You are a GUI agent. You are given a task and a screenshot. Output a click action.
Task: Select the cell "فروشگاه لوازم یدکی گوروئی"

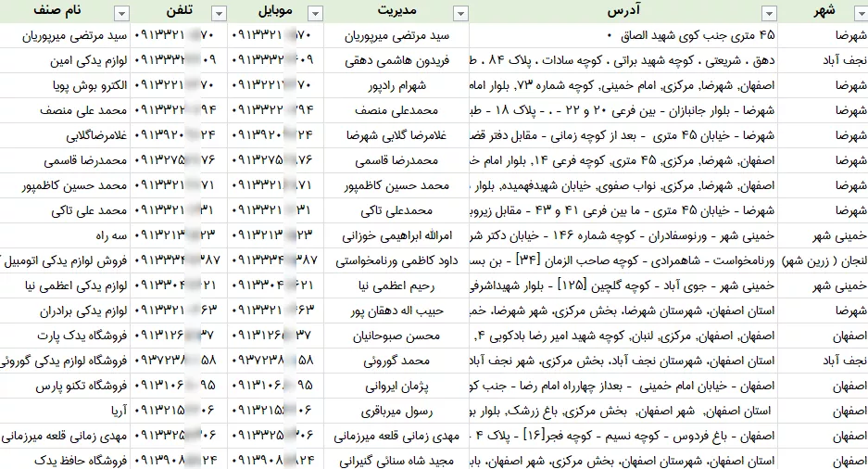click(x=65, y=361)
